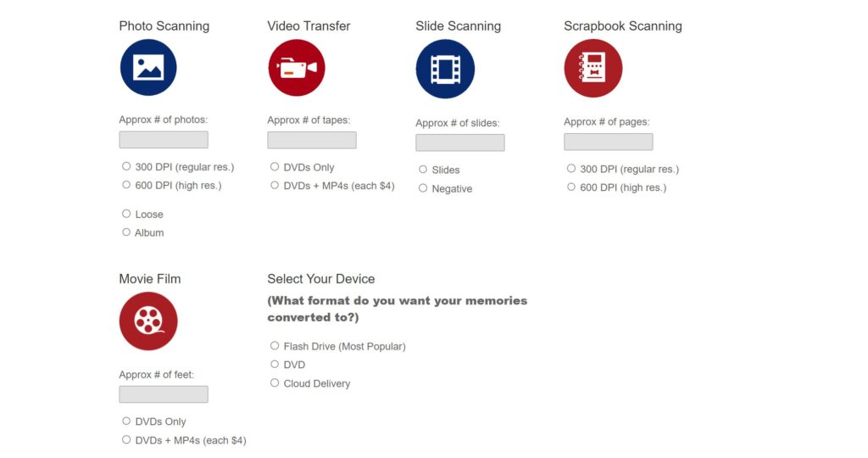Screen dimensions: 868x458
Task: Select 600 DPI under Scrapbook Scanning
Action: pyautogui.click(x=572, y=187)
